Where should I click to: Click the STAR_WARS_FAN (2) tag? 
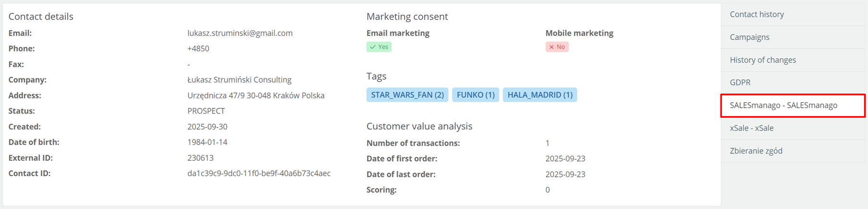[407, 95]
